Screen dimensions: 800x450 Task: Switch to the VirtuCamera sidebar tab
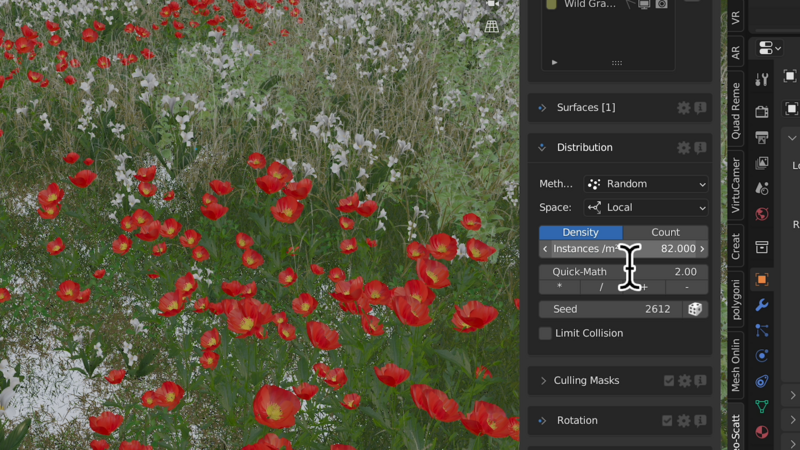735,186
